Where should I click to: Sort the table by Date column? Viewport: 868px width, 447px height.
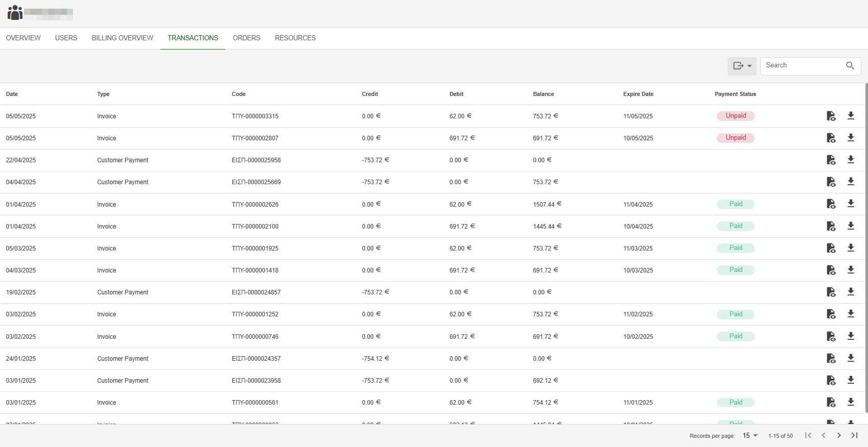click(12, 94)
